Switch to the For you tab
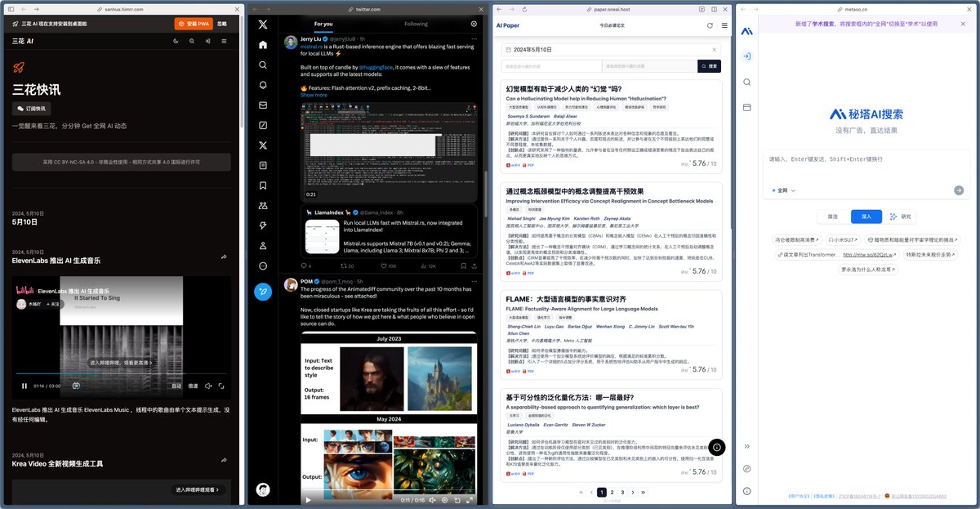The image size is (980, 509). (323, 24)
